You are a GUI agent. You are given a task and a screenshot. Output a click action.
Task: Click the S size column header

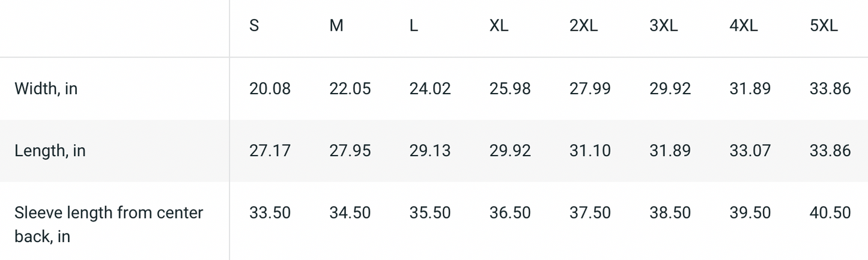[x=254, y=26]
